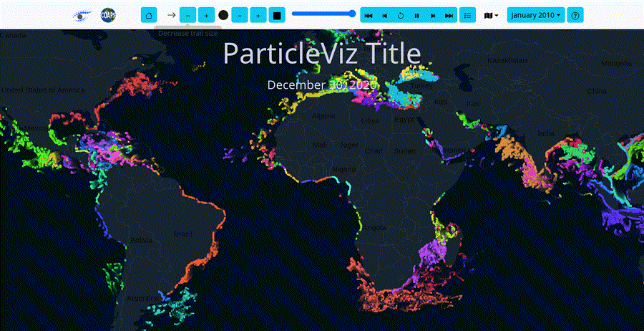644x331 pixels.
Task: Click the black circle particle size icon
Action: (x=223, y=15)
